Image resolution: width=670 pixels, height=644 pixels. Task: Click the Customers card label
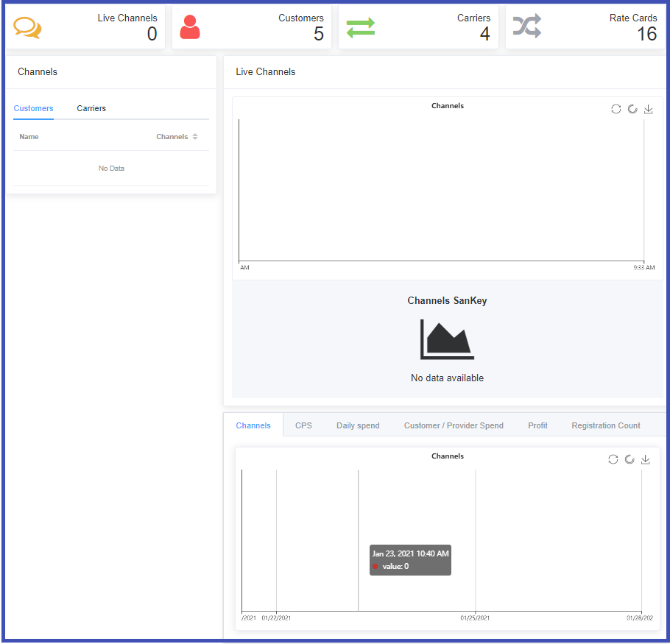coord(301,18)
